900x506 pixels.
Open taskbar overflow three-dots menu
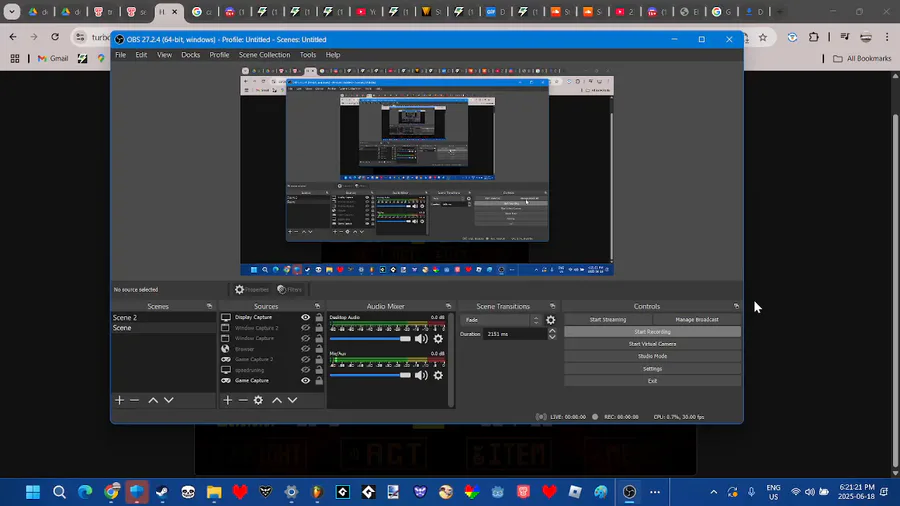pos(655,492)
